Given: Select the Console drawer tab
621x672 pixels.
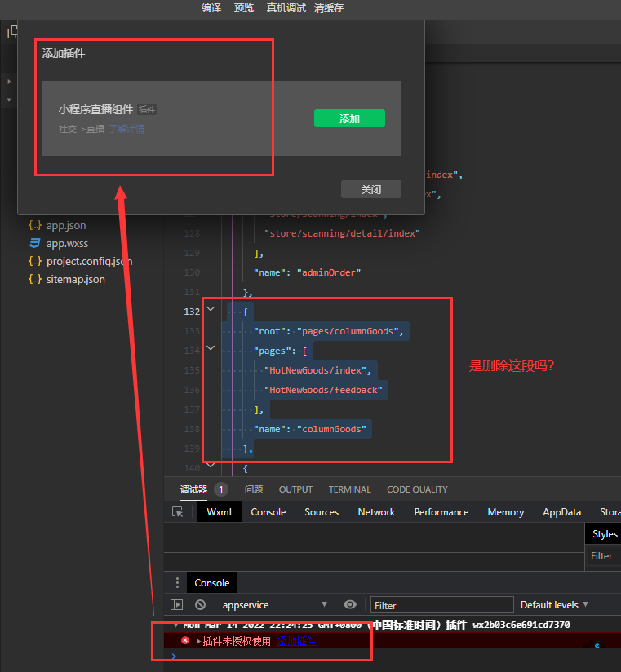Looking at the screenshot, I should click(212, 583).
